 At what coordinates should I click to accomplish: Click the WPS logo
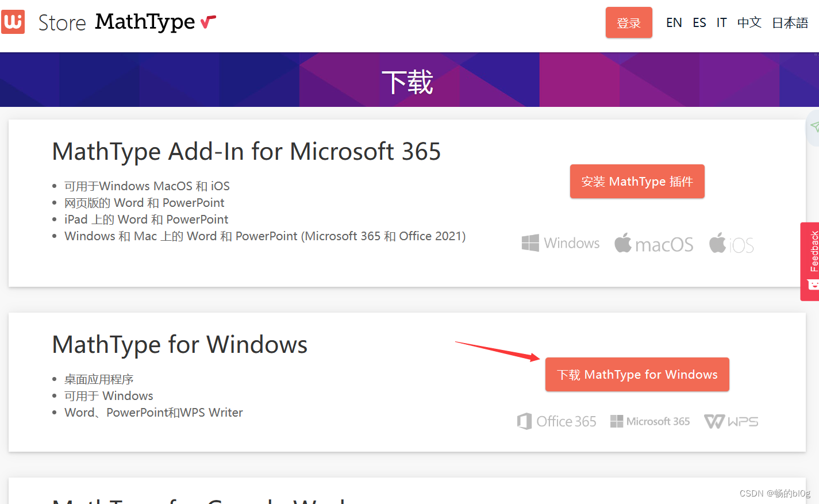click(731, 421)
